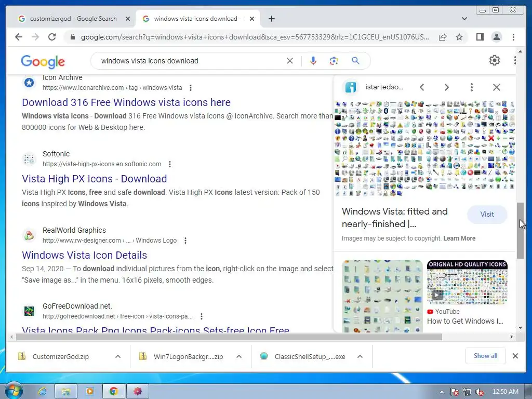Launch Internet Explorer from taskbar
Viewport: 532px width, 399px height.
coord(42,392)
